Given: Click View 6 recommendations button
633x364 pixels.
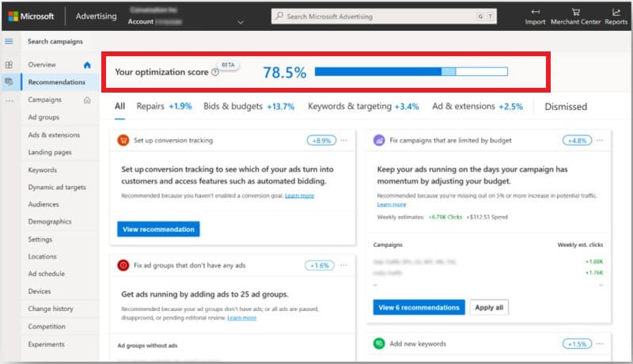Looking at the screenshot, I should (419, 307).
